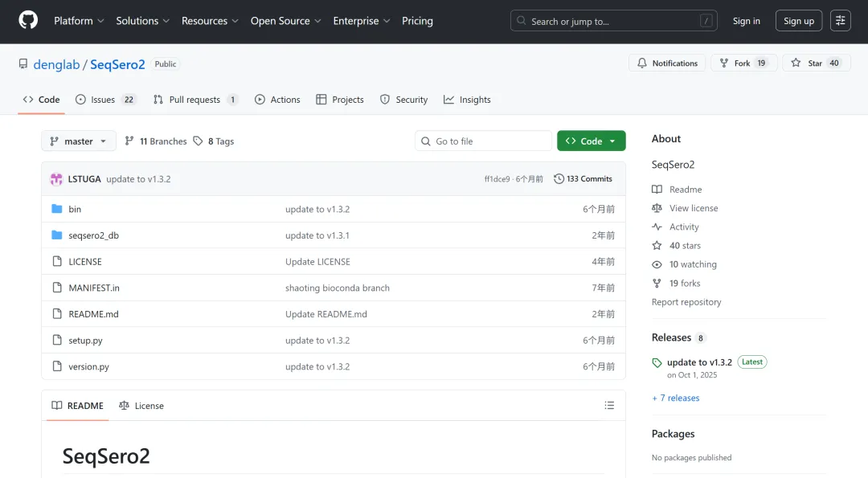Open the Pricing page
This screenshot has width=868, height=478.
coord(417,21)
